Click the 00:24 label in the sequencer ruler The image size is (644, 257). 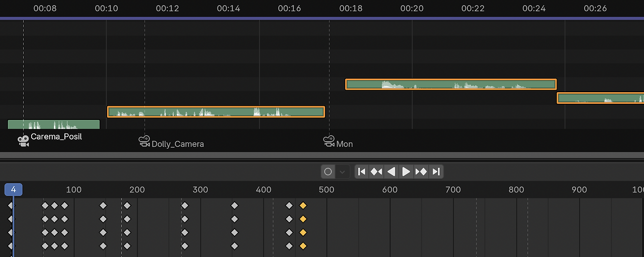(x=534, y=9)
